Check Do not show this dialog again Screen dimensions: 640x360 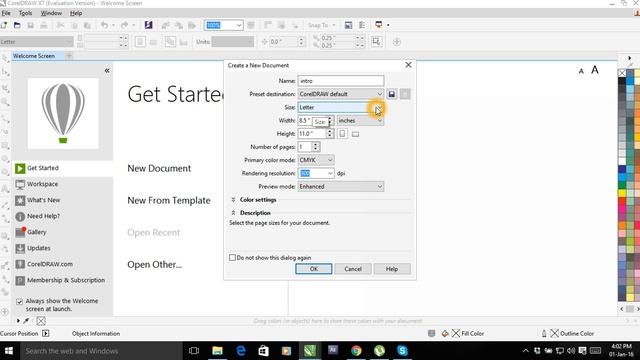point(232,258)
